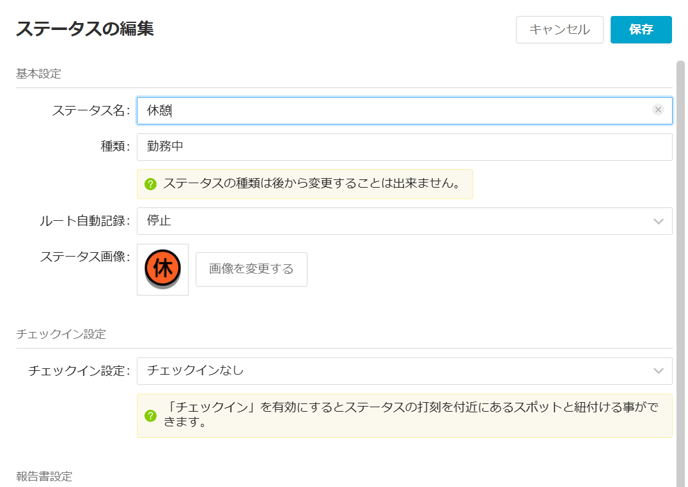Click the キャンセル button
Screen dimensions: 688x487
pos(560,29)
